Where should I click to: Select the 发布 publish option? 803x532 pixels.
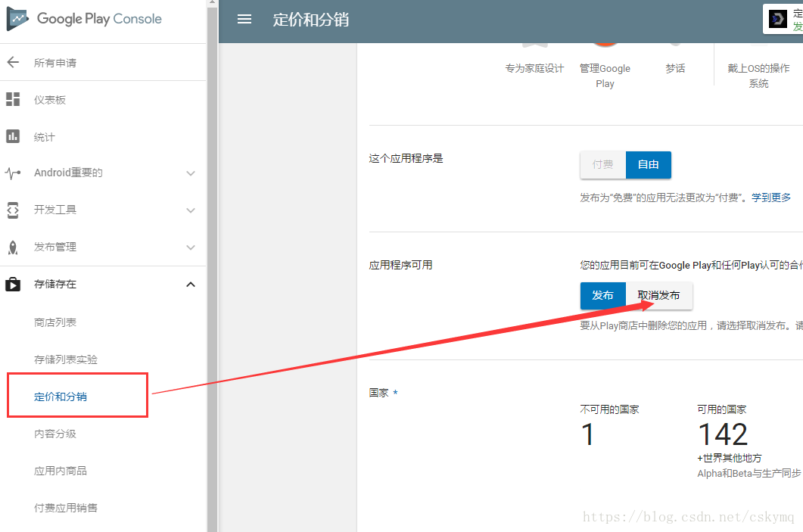(602, 295)
